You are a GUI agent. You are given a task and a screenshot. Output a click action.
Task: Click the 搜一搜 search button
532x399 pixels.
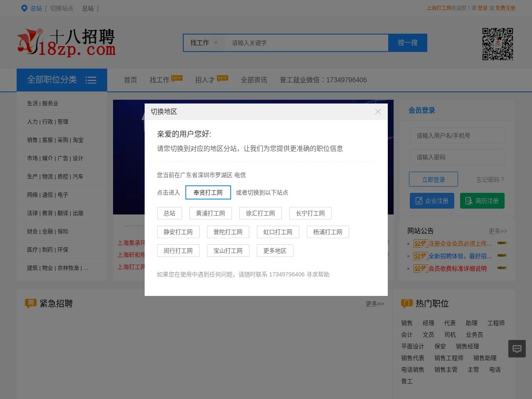click(x=408, y=43)
